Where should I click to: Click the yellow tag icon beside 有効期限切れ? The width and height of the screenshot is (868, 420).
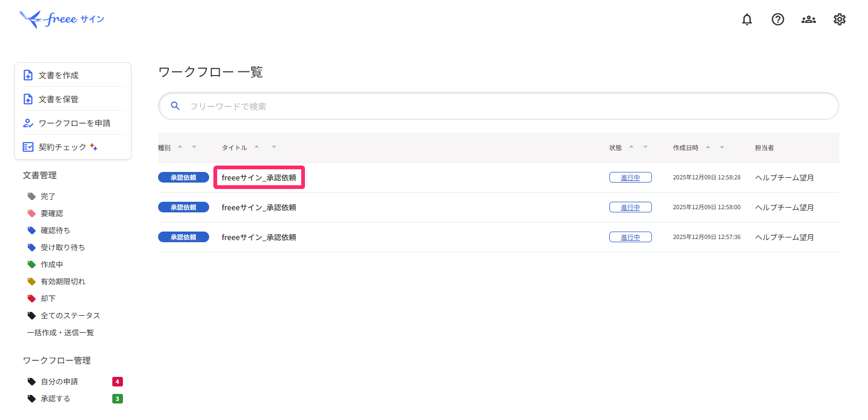[31, 282]
